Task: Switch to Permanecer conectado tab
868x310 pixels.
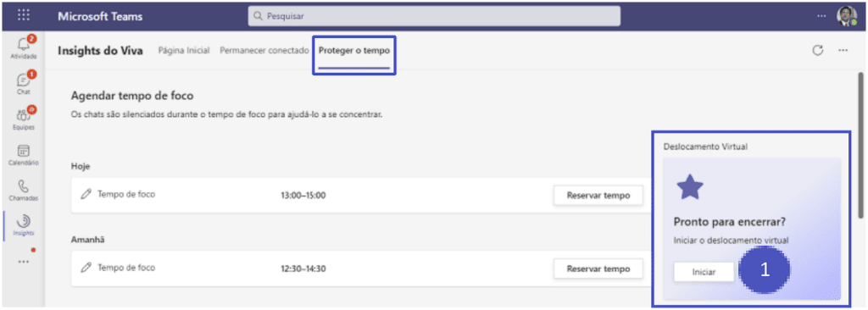Action: point(264,50)
